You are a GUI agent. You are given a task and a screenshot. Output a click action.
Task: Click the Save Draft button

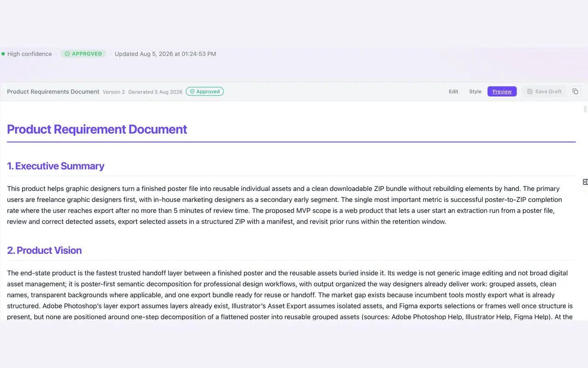click(544, 92)
